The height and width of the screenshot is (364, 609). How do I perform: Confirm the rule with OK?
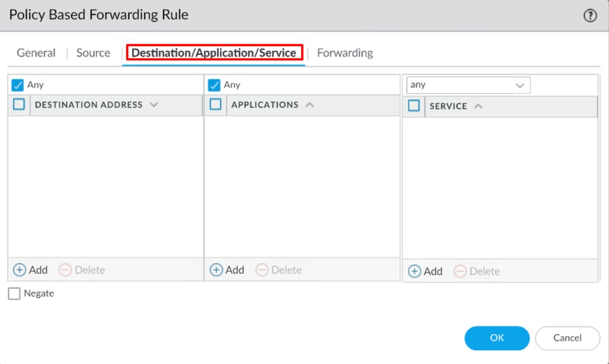497,338
